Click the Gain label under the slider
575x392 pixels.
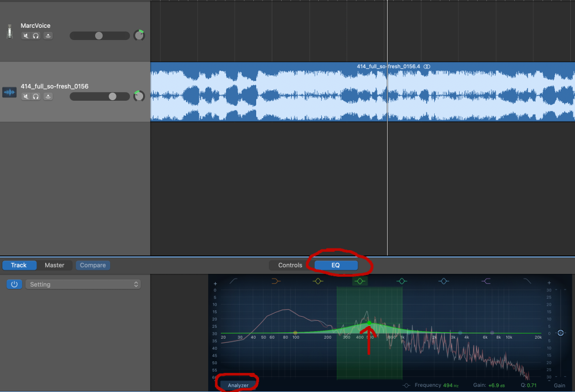pos(559,386)
